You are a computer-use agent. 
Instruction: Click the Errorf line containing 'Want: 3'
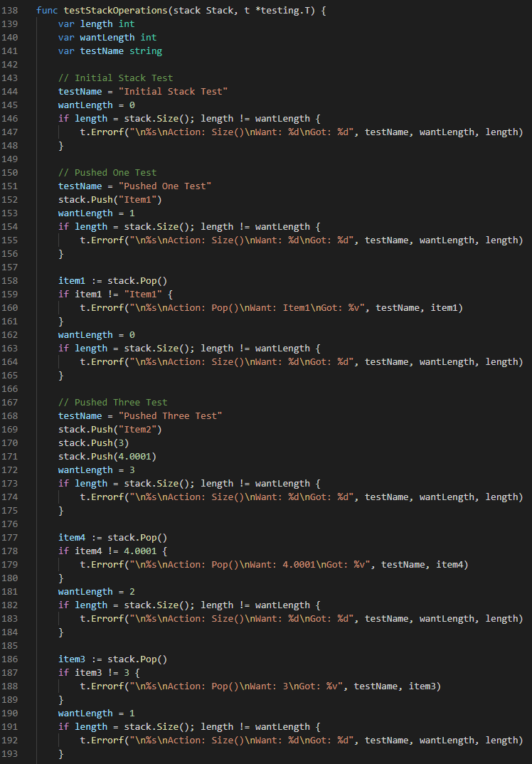click(x=260, y=686)
